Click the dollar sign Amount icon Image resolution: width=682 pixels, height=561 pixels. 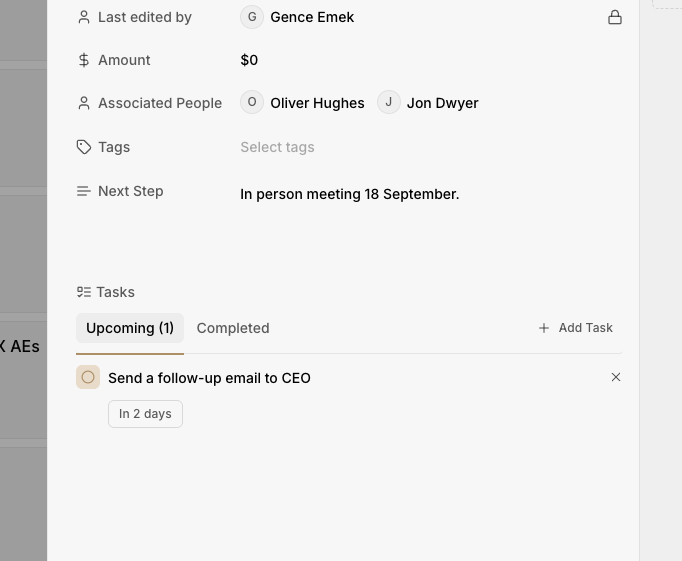(x=84, y=60)
